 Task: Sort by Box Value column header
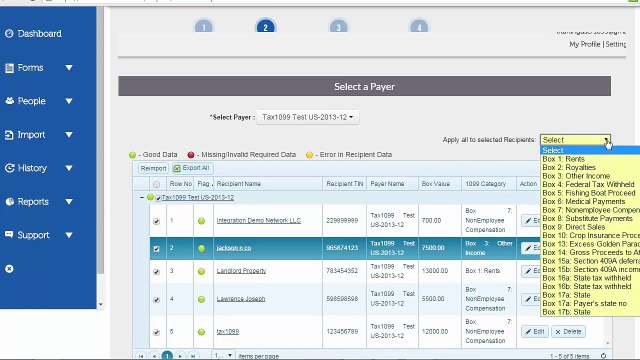[x=436, y=184]
